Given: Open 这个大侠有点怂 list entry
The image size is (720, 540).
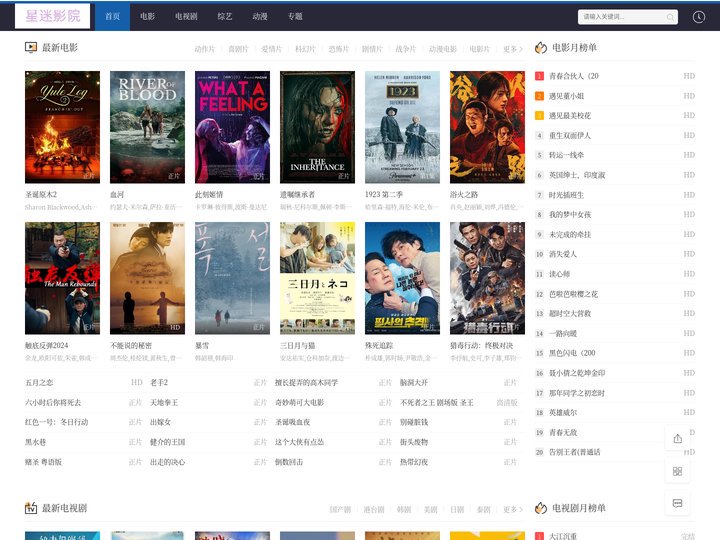Looking at the screenshot, I should (x=299, y=442).
